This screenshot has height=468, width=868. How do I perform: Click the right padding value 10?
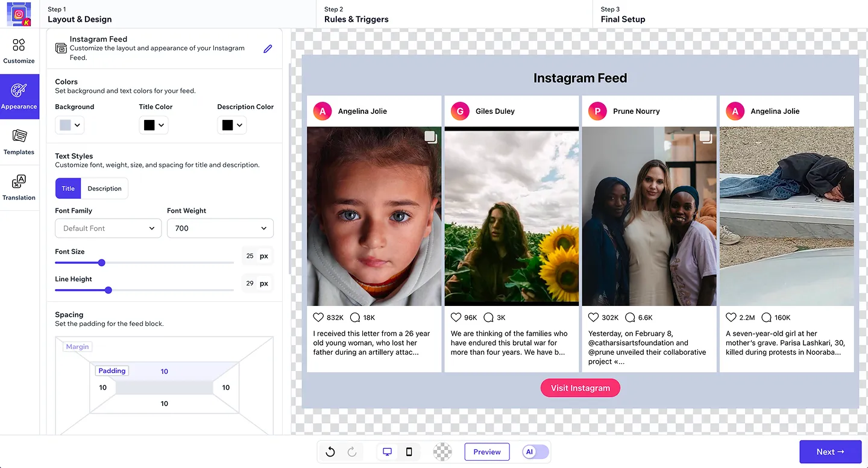pyautogui.click(x=226, y=387)
